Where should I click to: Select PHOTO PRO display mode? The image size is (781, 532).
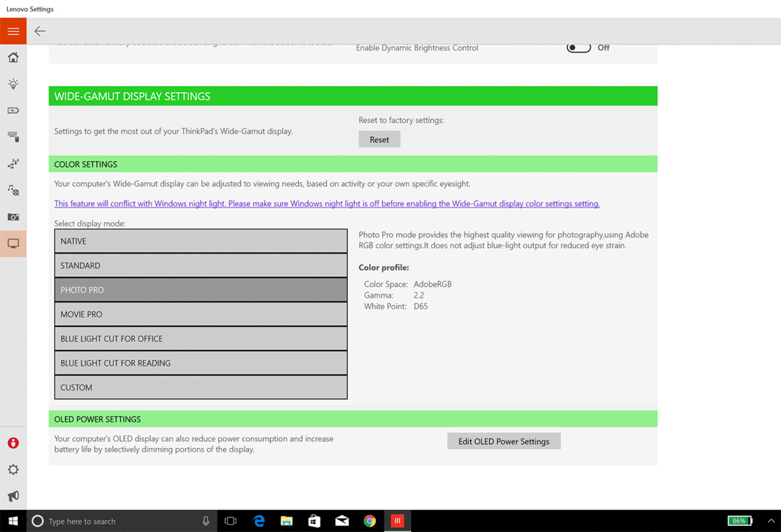(201, 290)
